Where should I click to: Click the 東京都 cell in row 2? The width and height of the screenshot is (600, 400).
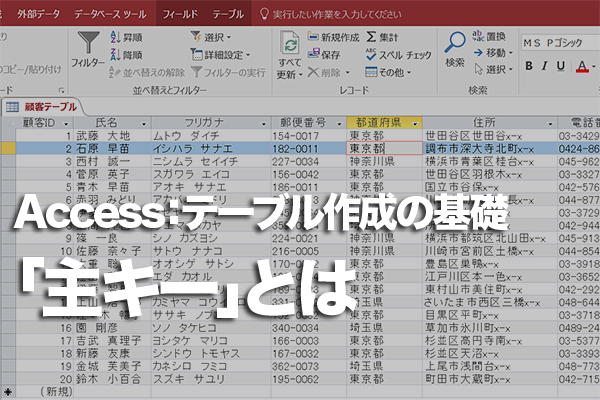point(384,149)
